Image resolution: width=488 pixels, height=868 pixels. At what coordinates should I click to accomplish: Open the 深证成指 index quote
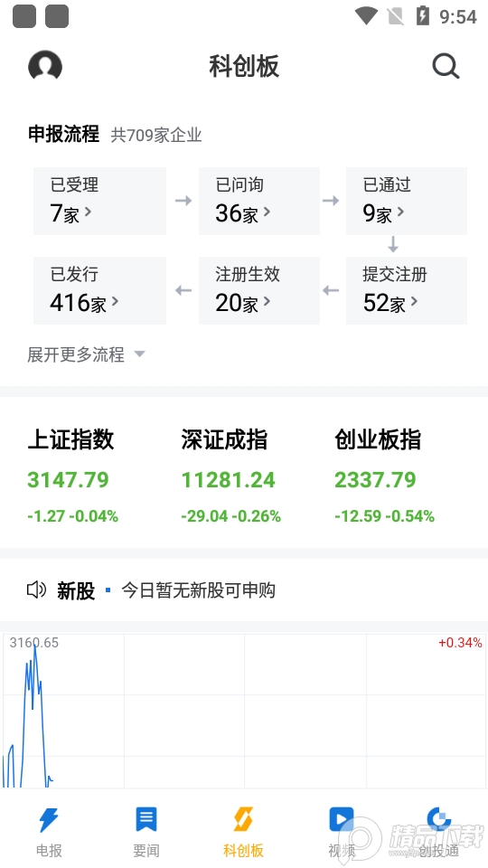click(x=230, y=477)
